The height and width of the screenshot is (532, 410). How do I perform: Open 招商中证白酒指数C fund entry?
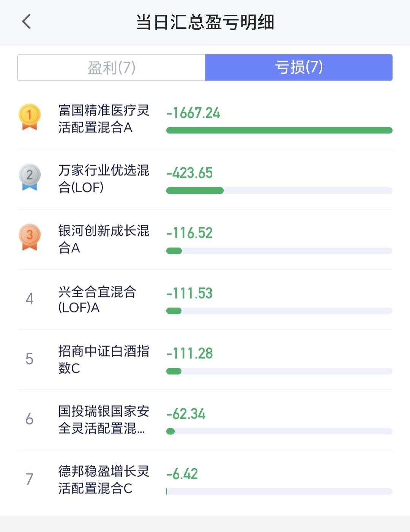[104, 359]
